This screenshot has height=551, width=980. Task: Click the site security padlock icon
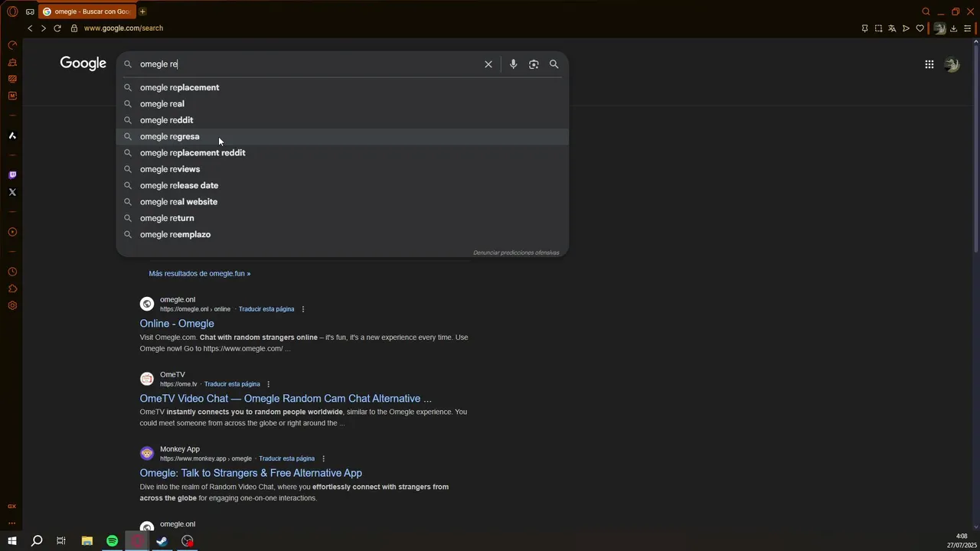[74, 28]
